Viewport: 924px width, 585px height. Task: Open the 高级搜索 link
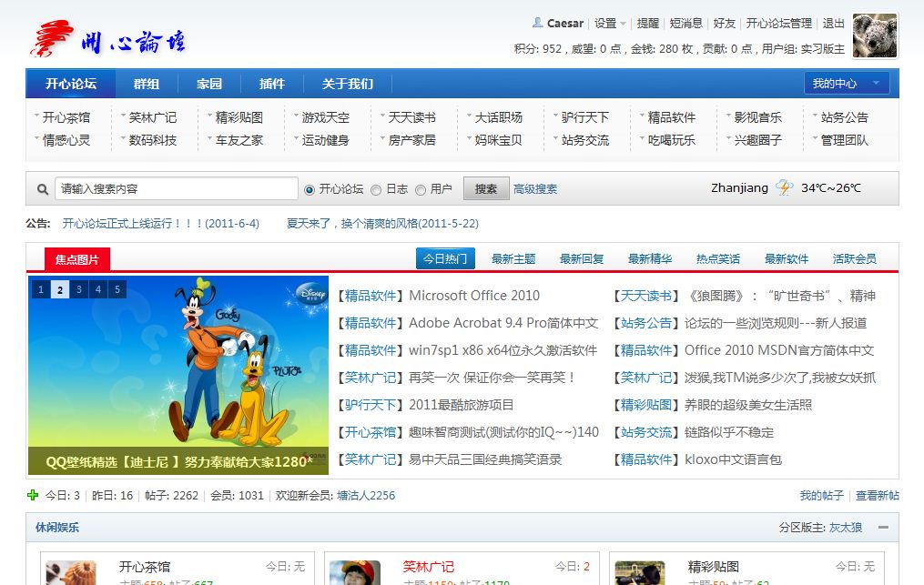(535, 189)
